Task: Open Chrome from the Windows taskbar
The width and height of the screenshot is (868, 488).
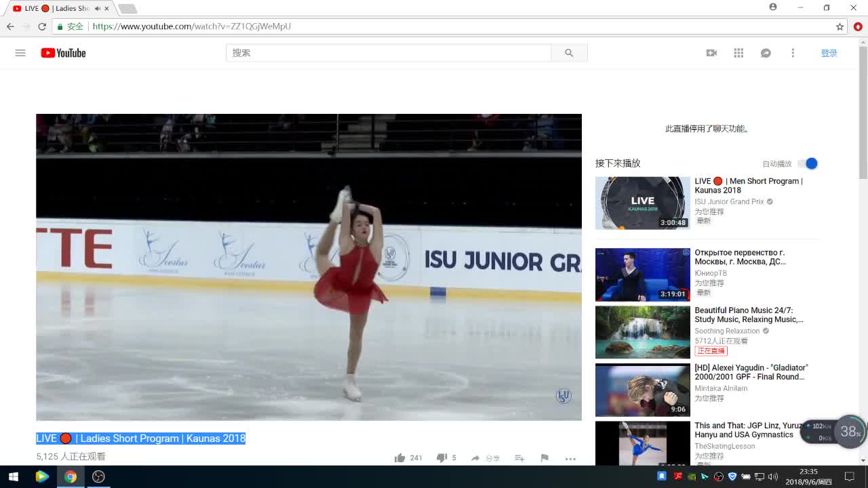Action: (x=71, y=476)
